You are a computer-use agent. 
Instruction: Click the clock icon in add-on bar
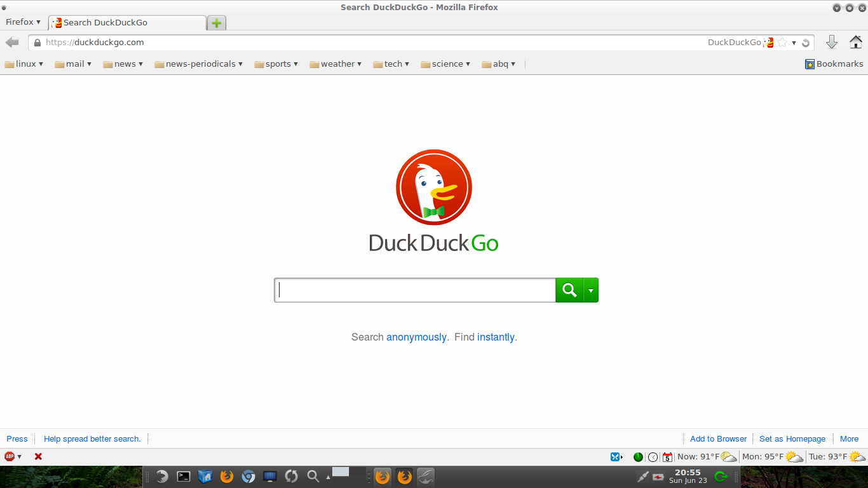point(653,457)
